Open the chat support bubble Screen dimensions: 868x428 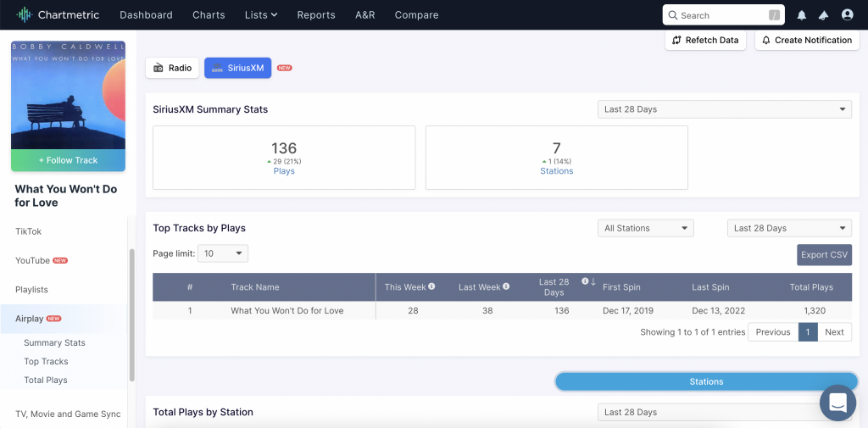(838, 403)
